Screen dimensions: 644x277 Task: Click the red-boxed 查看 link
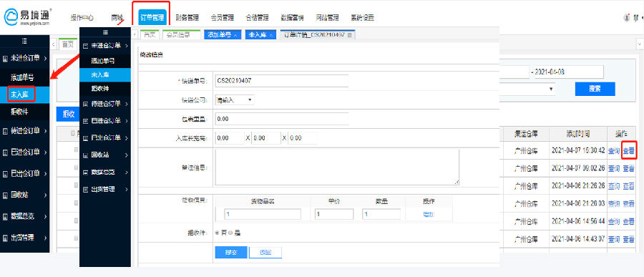tap(629, 151)
